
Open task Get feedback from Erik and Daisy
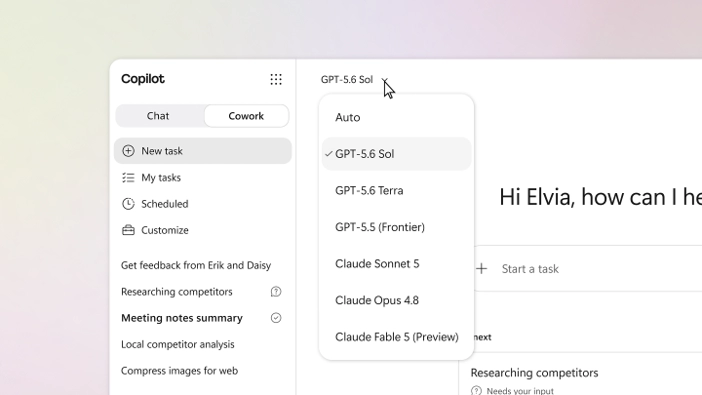196,265
